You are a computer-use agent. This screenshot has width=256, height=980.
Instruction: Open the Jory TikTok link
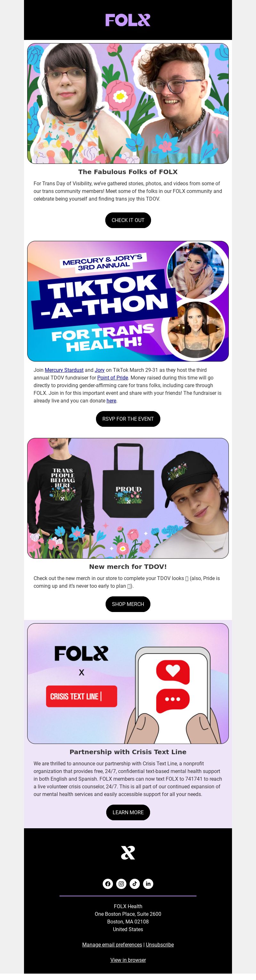[100, 370]
